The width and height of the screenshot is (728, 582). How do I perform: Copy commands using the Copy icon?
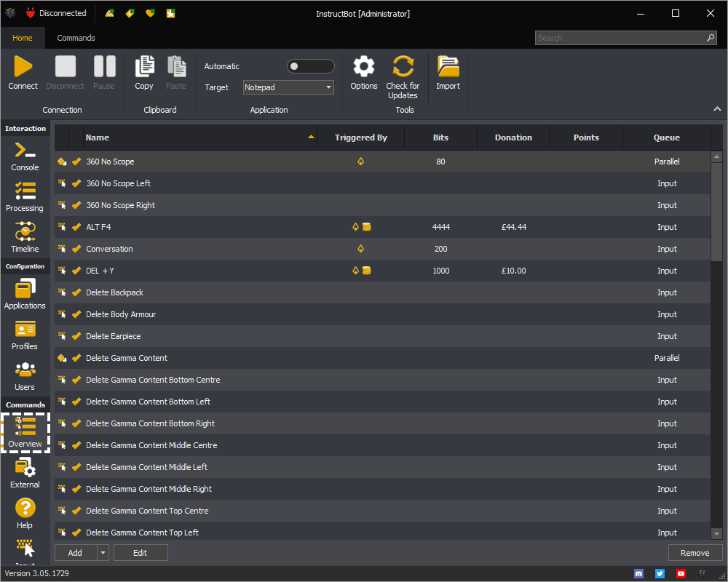(x=144, y=66)
